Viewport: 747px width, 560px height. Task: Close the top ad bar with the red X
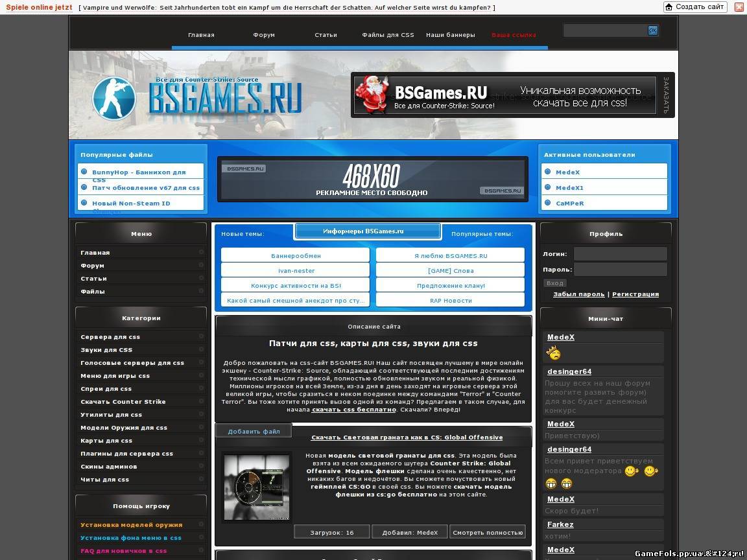click(739, 7)
